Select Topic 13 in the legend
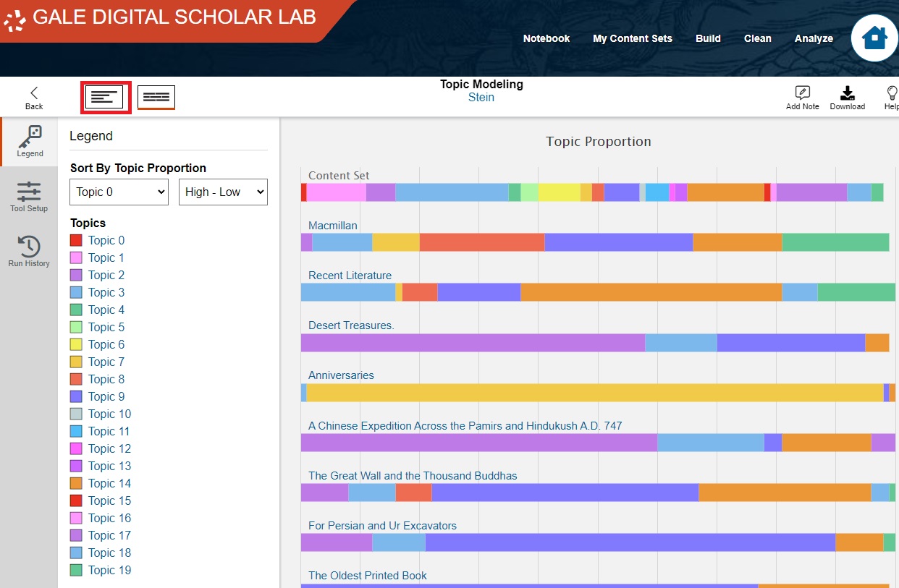The image size is (899, 588). [110, 466]
